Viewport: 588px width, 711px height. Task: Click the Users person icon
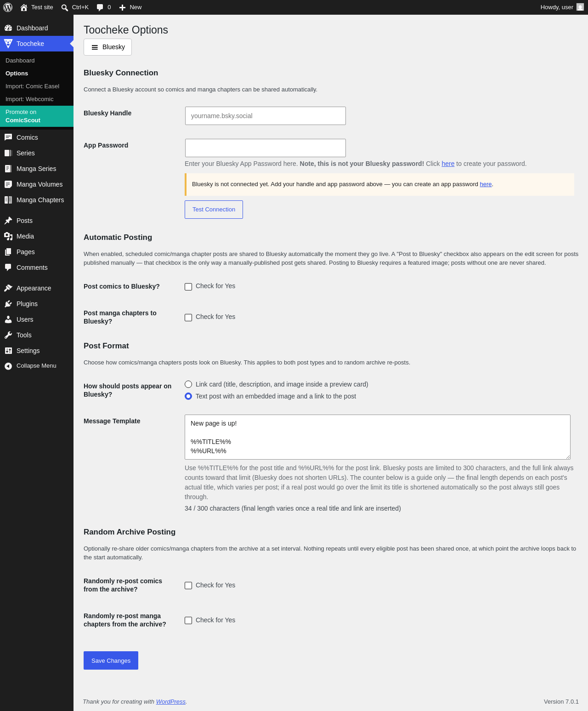coord(8,319)
